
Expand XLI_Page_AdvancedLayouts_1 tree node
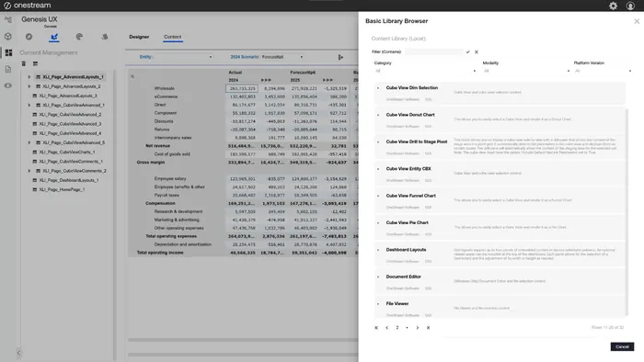click(29, 77)
